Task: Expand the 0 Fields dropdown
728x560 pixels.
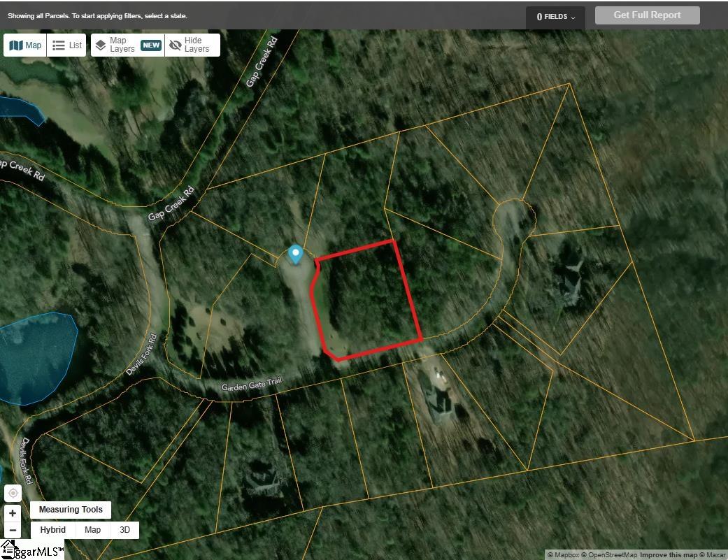Action: click(x=555, y=17)
